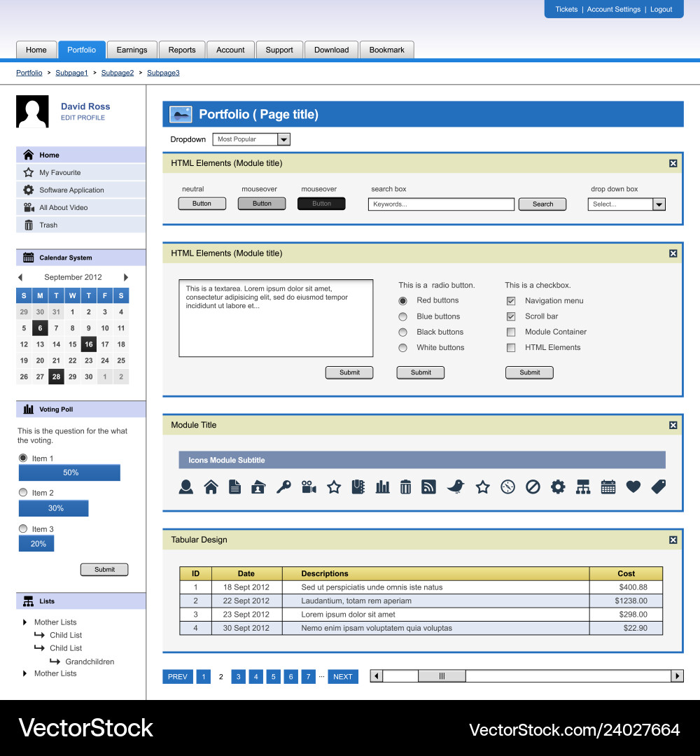Click the Search button
Image resolution: width=700 pixels, height=756 pixels.
(x=542, y=204)
